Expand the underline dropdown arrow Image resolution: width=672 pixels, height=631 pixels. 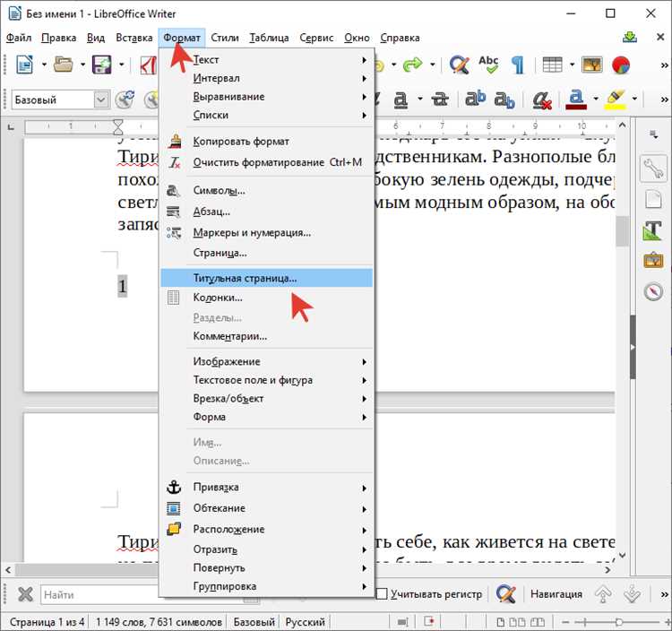[x=420, y=99]
